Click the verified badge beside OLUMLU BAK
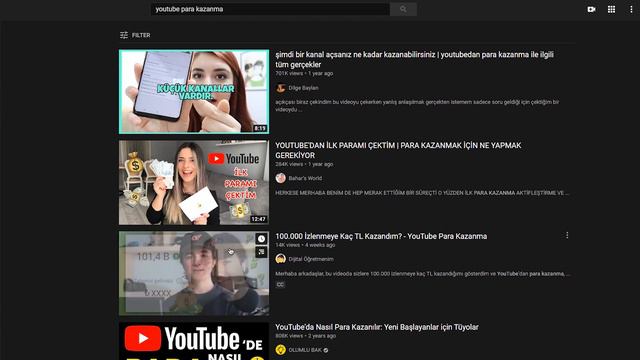The image size is (640, 360). point(326,350)
